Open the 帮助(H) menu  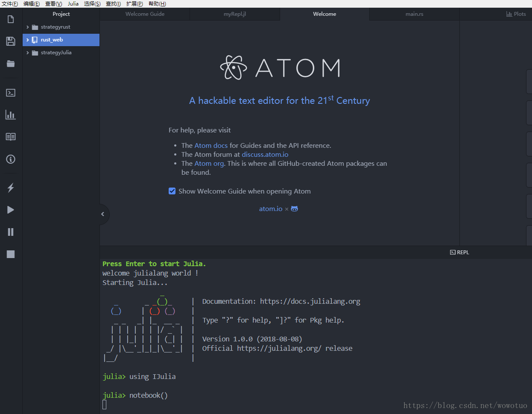pyautogui.click(x=157, y=4)
